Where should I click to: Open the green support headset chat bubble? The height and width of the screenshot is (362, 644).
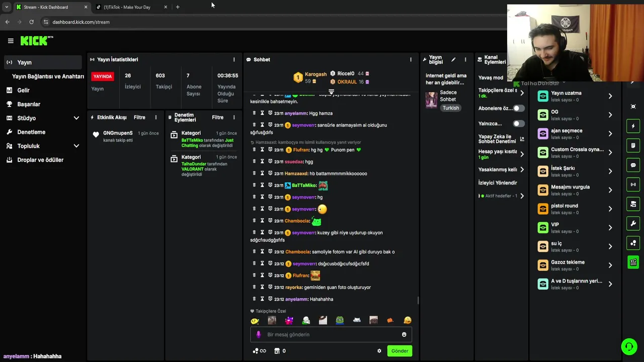(x=629, y=346)
